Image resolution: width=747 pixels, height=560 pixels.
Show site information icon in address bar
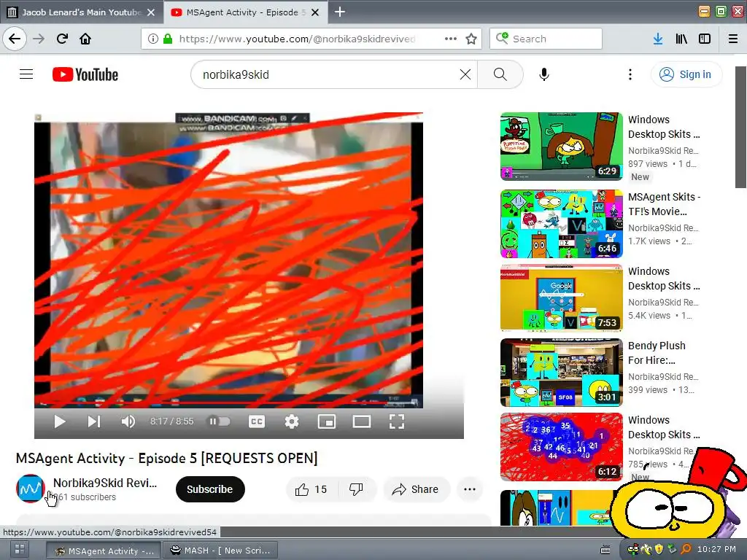click(152, 39)
